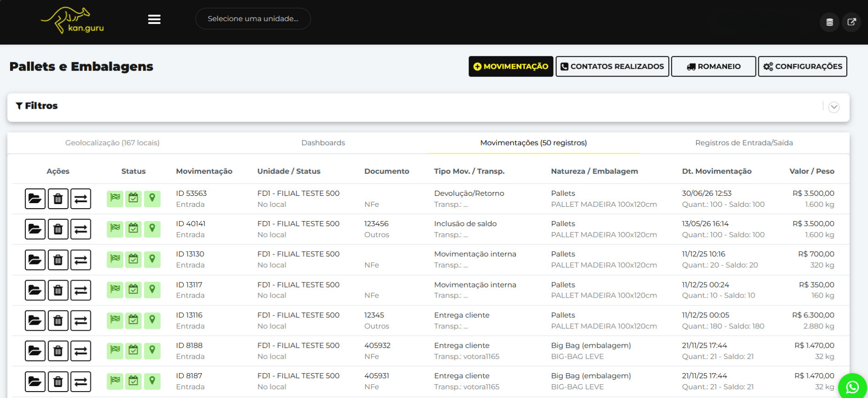Viewport: 868px width, 398px height.
Task: Select Movimentações (50 registros) tab
Action: (x=534, y=143)
